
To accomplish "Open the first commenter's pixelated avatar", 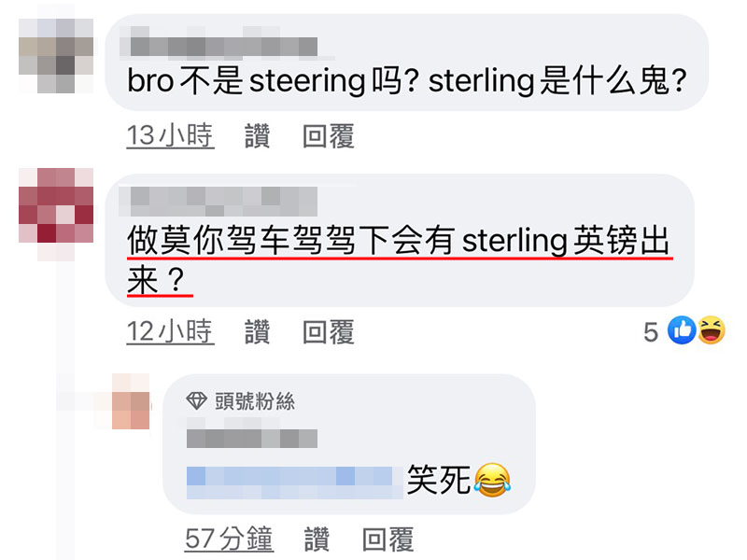I will [x=56, y=56].
